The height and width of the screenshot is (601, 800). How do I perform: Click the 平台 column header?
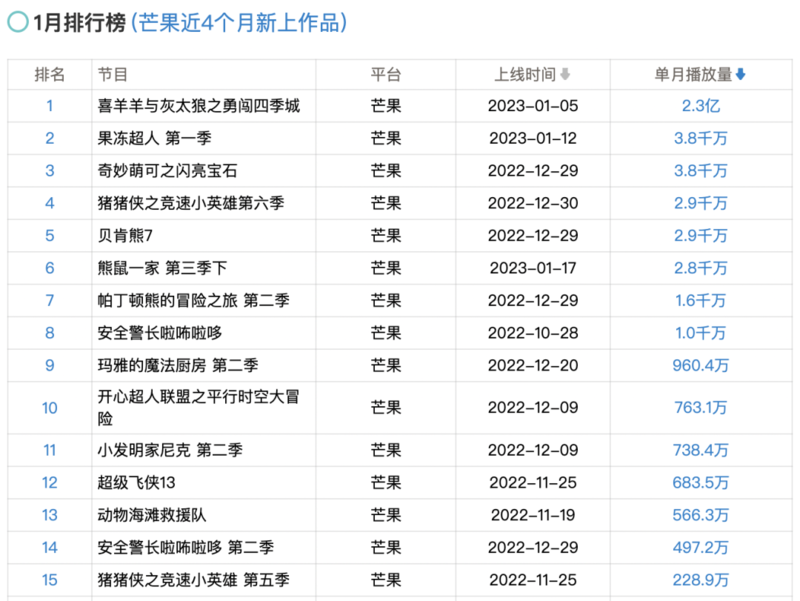(386, 74)
